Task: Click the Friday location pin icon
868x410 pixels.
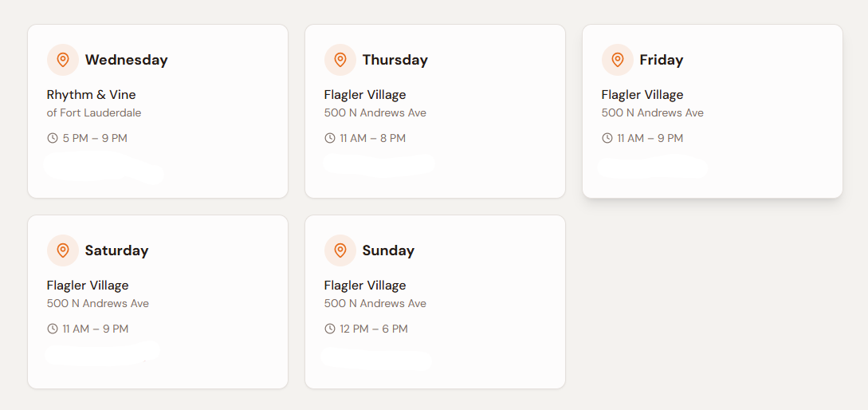Action: pyautogui.click(x=617, y=60)
